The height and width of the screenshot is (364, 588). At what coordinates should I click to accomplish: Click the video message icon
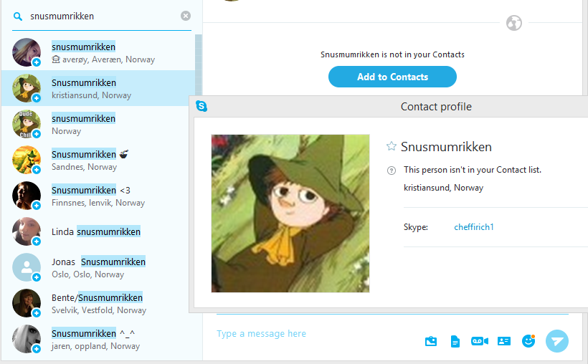point(480,341)
